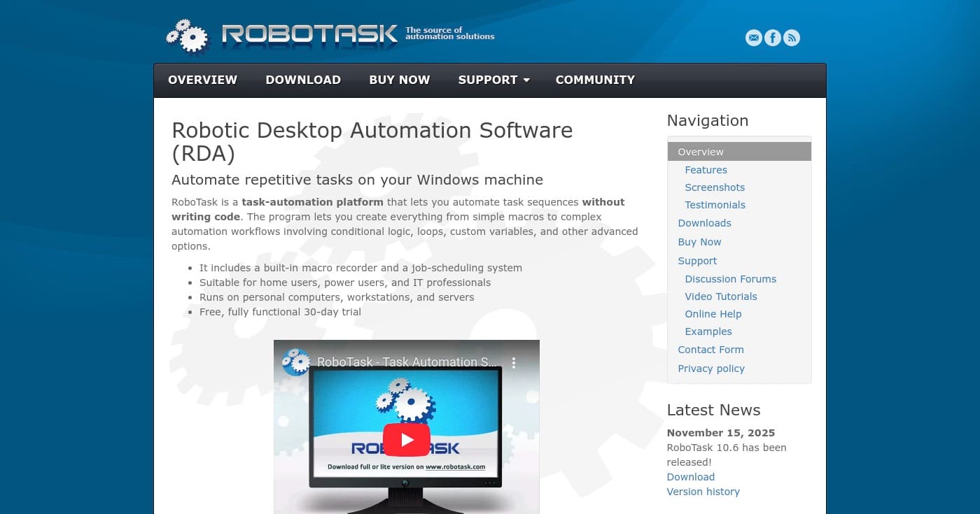This screenshot has height=514, width=980.
Task: Open the Download link under Latest News
Action: click(690, 476)
